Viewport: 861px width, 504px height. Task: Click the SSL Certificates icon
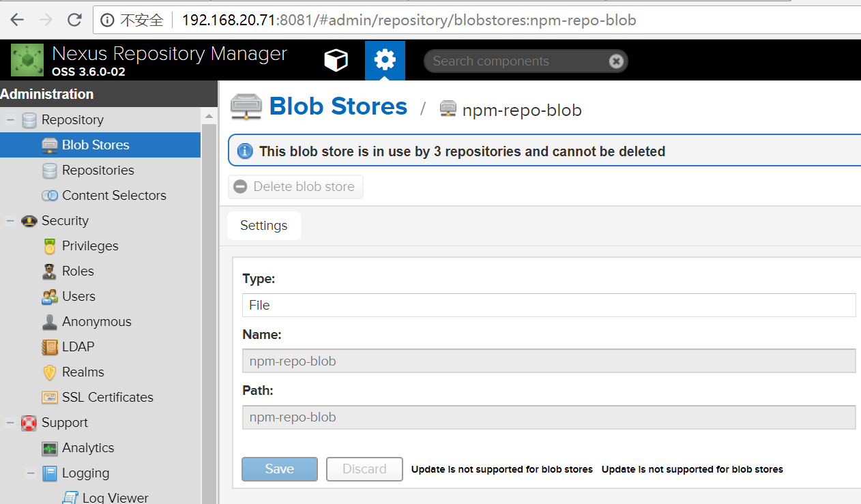tap(49, 398)
